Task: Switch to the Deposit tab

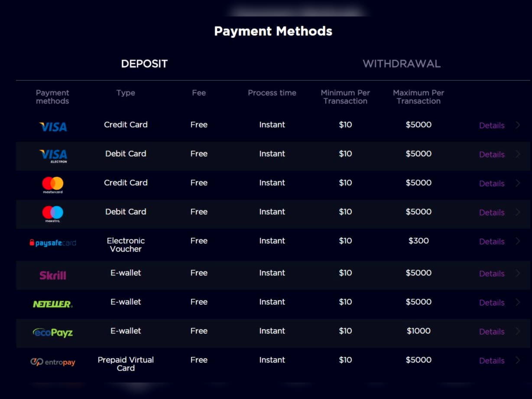Action: 144,64
